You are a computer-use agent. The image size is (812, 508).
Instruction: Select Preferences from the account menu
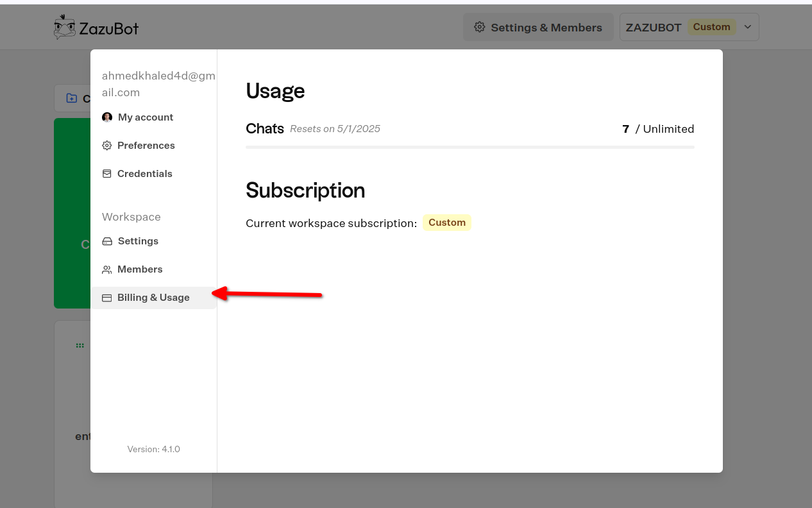[x=146, y=146]
